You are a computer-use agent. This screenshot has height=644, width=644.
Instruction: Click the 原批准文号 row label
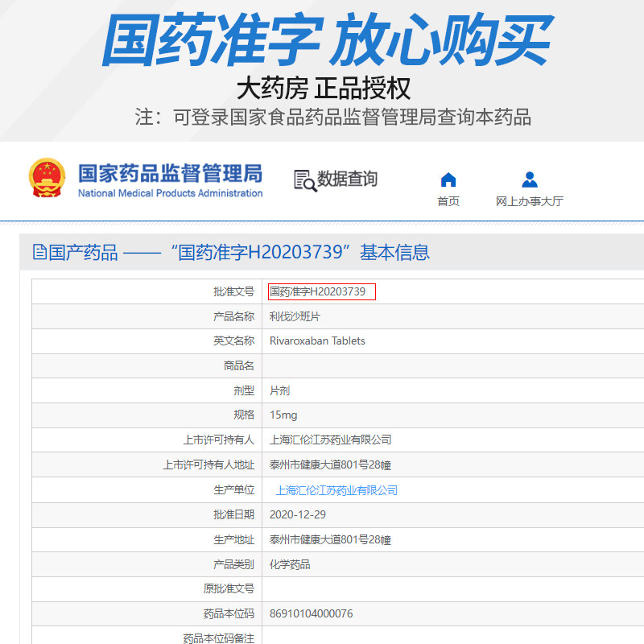[x=229, y=588]
